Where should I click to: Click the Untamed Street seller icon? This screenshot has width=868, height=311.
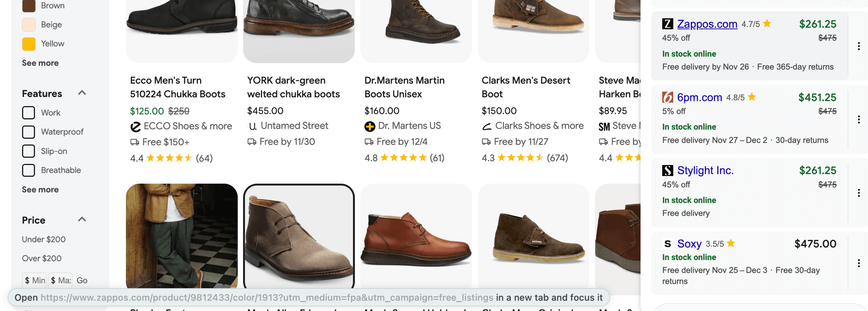(x=252, y=126)
